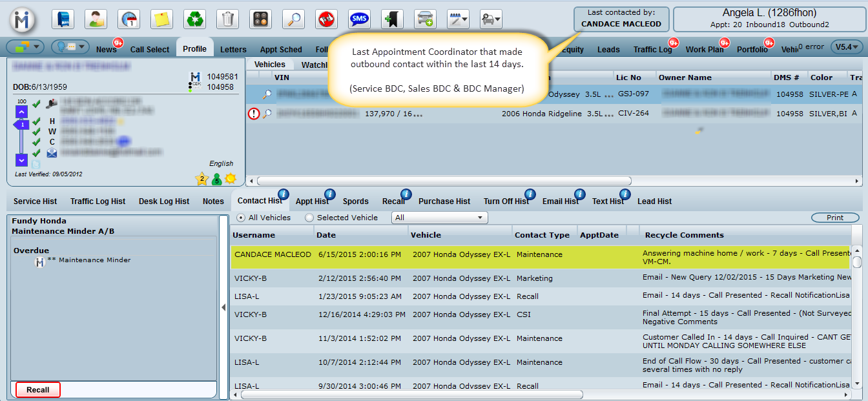Click the red alert icon beside Ridgeline row
Screen dimensions: 868x401
click(x=254, y=114)
